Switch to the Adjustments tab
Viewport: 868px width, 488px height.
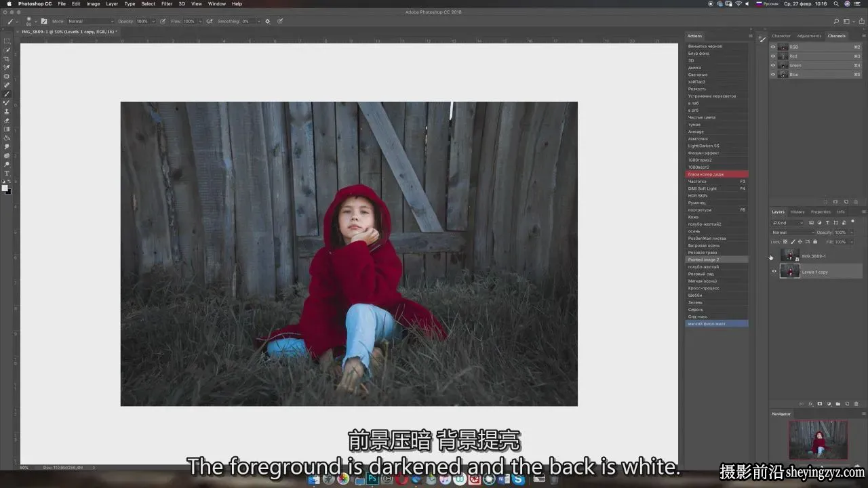click(x=809, y=36)
